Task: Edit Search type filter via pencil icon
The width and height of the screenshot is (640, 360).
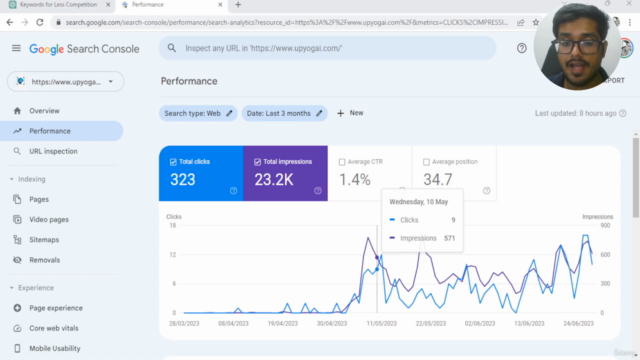Action: [x=229, y=113]
